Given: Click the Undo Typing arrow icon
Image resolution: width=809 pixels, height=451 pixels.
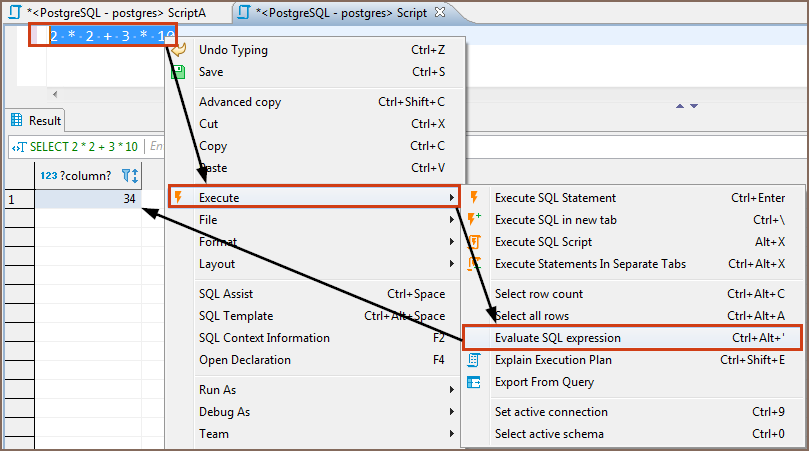Looking at the screenshot, I should (x=179, y=50).
